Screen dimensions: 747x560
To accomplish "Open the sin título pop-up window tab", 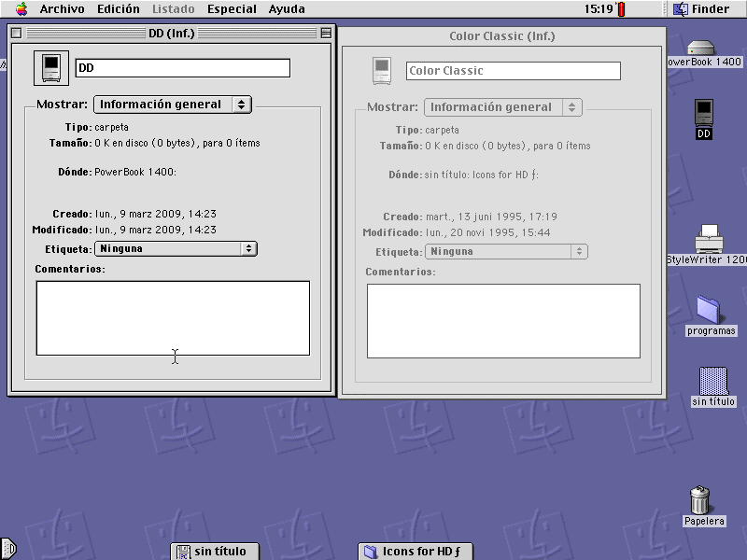I will [215, 552].
